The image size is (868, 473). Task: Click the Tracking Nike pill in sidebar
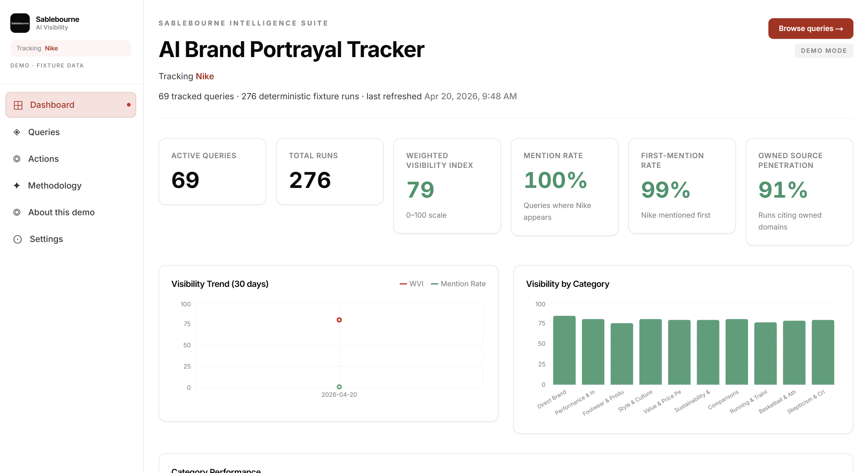70,48
